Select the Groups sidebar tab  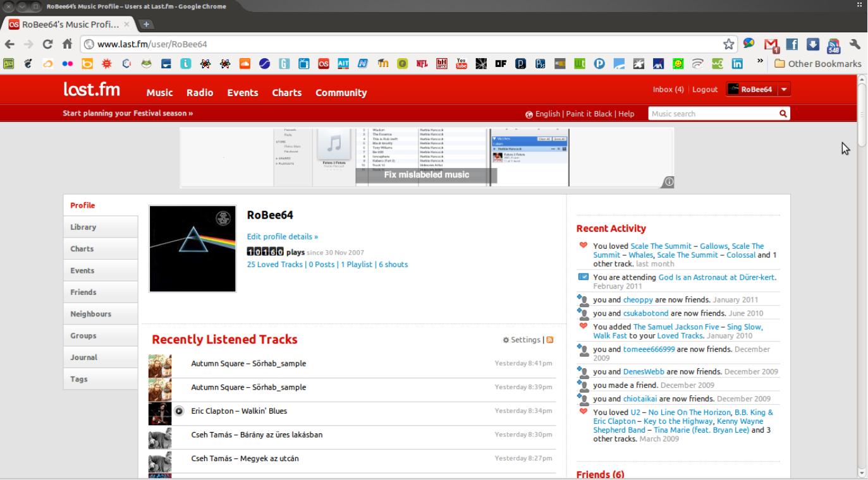[101, 336]
